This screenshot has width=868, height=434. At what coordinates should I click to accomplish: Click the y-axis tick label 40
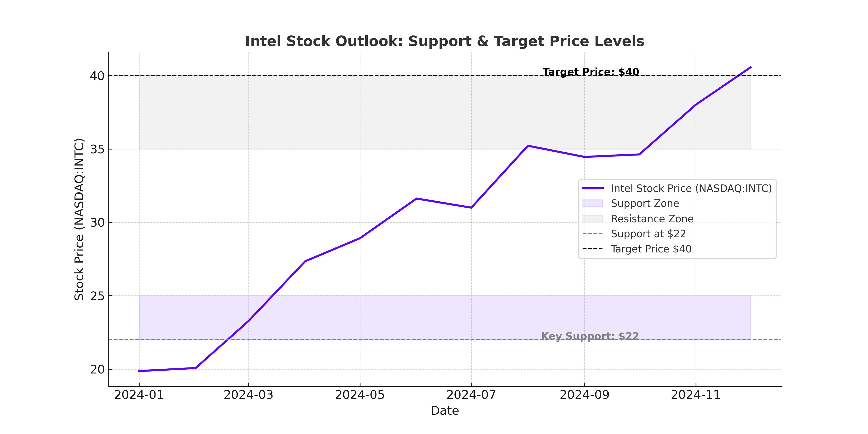[x=97, y=76]
